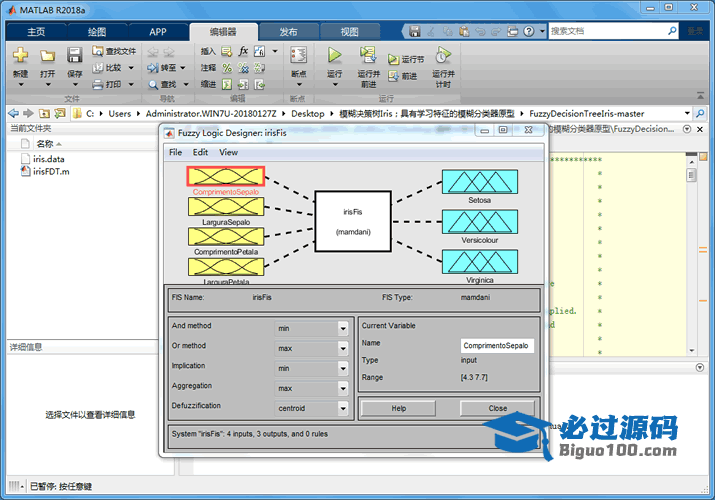Click the Find Files icon

(x=97, y=51)
